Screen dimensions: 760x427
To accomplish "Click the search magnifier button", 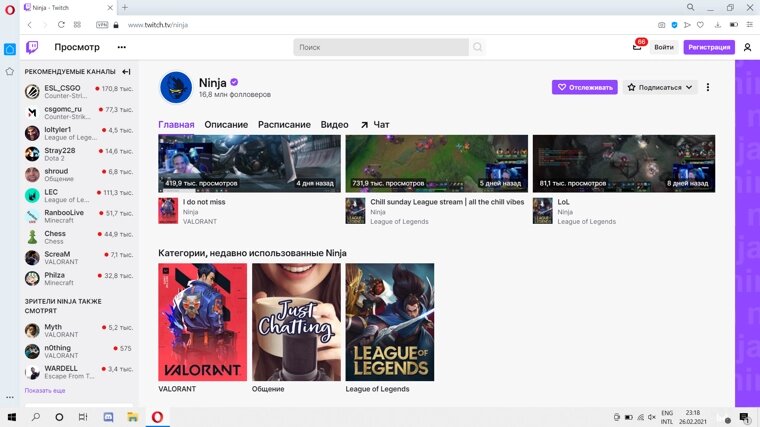I will coord(477,47).
